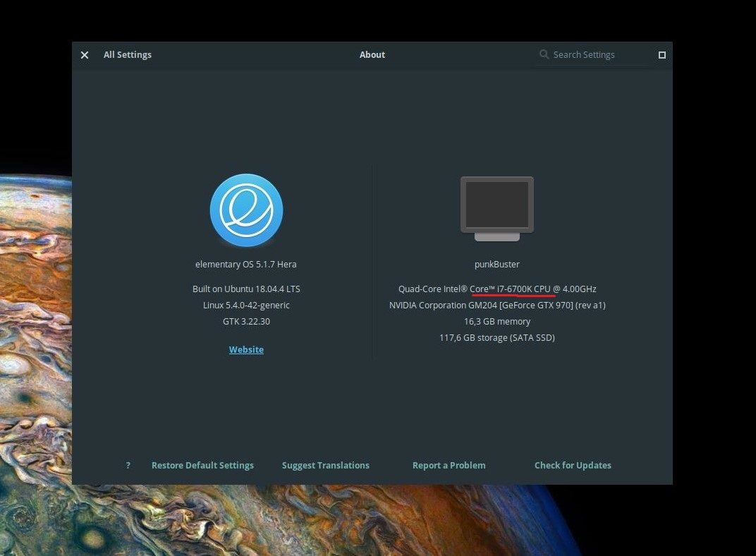Viewport: 756px width, 556px height.
Task: Open help with the question mark button
Action: 128,466
